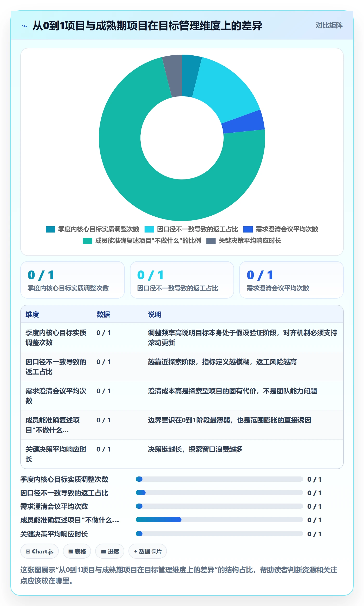
Task: Open the 季度内核心目标实质调整次数 data card
Action: click(x=73, y=280)
